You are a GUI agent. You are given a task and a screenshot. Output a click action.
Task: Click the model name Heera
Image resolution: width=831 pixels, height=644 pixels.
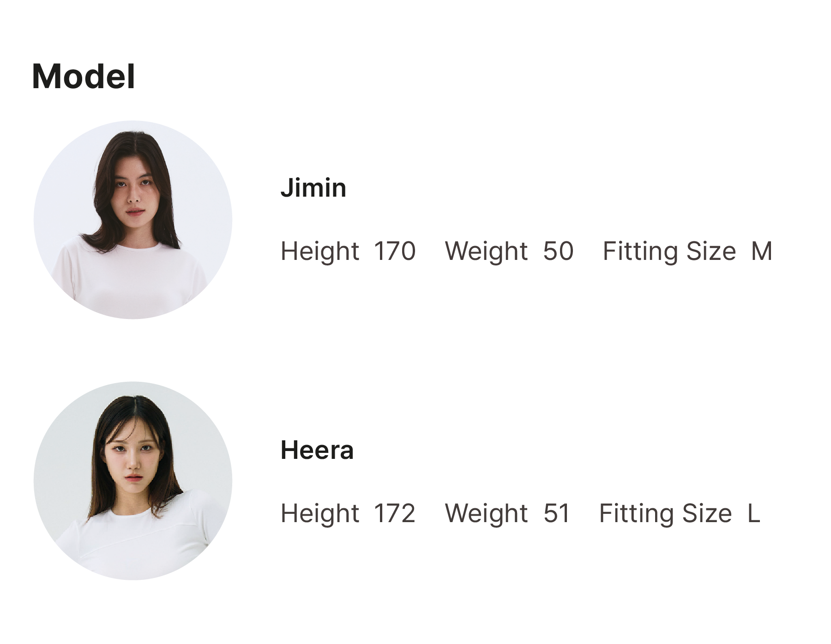tap(317, 450)
